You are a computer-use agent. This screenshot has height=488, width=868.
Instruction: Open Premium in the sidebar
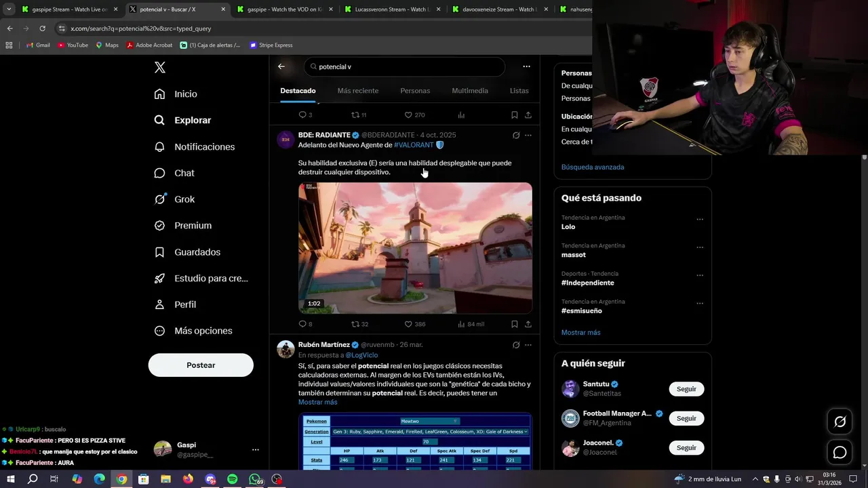tap(182, 225)
